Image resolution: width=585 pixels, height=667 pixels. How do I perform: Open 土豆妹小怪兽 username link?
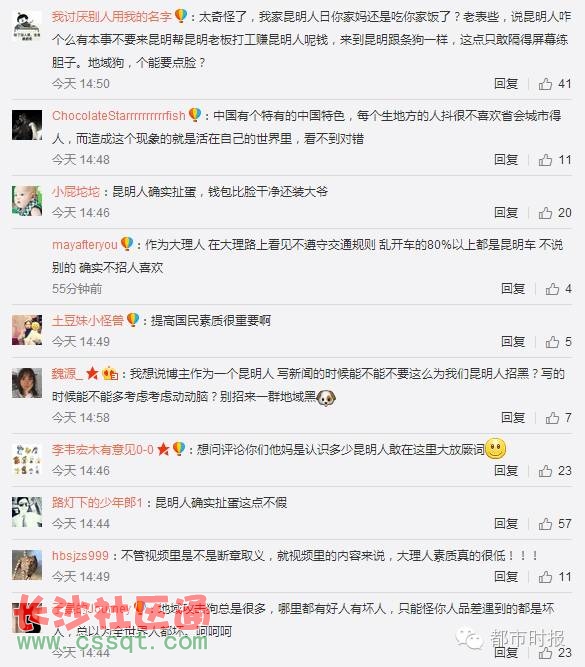(88, 321)
